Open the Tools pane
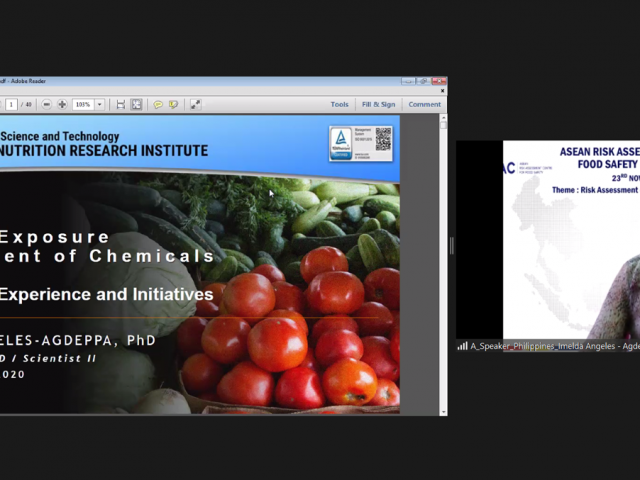Screen dimensions: 640x480 [340, 104]
